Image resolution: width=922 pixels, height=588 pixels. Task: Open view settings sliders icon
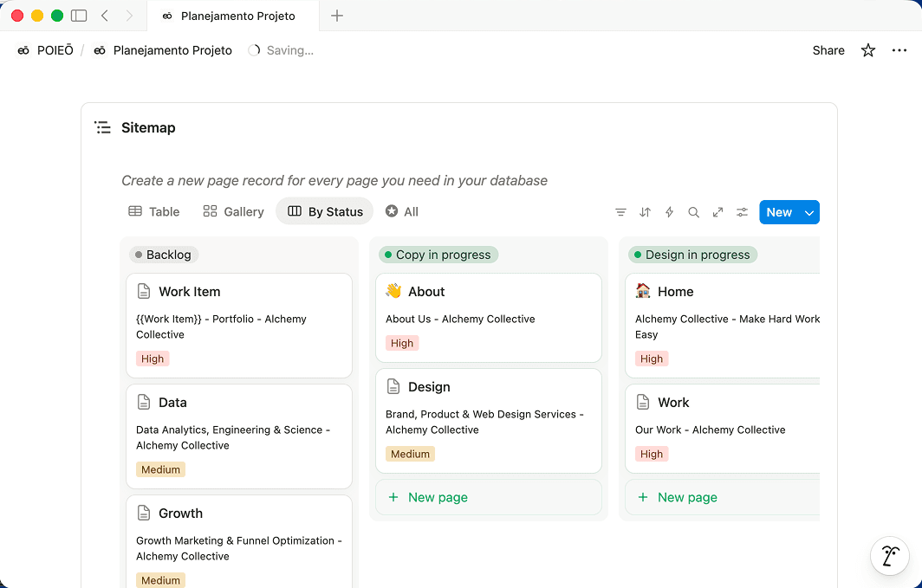point(742,212)
